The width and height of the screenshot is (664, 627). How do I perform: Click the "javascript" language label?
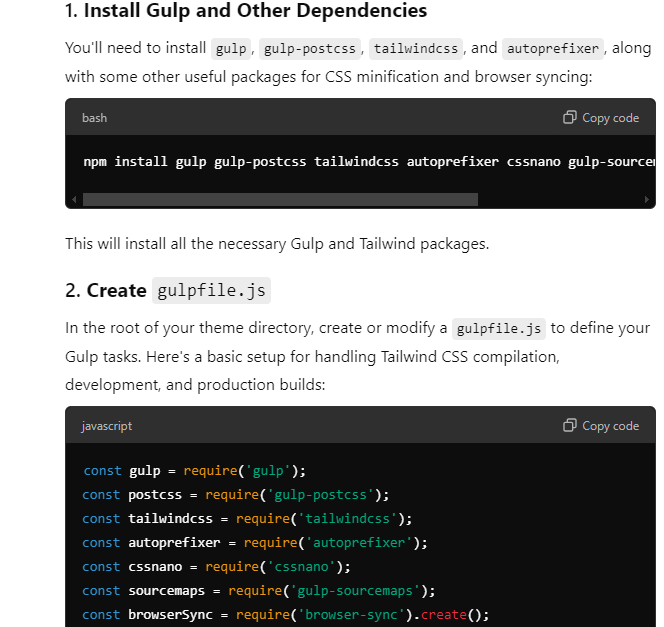coord(106,426)
